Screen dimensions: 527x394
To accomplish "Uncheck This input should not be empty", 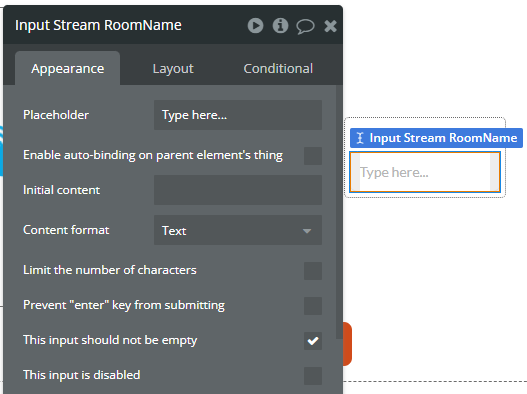I will tap(313, 341).
